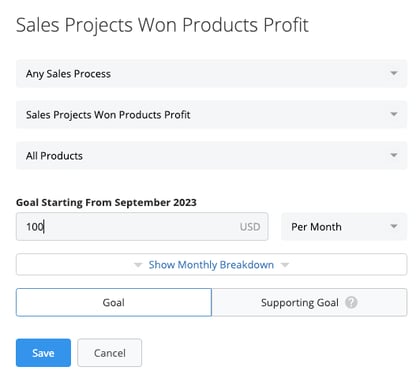Click the arrow on Sales Projects Won Products Profit dropdown
The height and width of the screenshot is (382, 420).
[x=394, y=114]
